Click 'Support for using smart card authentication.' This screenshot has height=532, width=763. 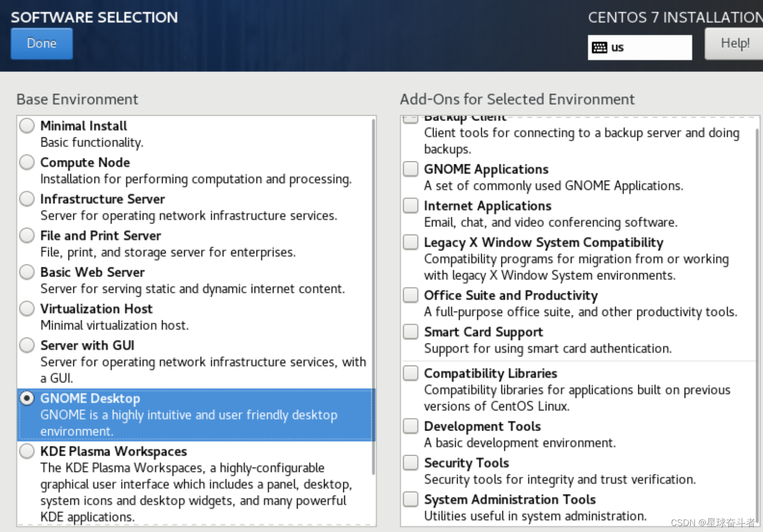coord(548,348)
